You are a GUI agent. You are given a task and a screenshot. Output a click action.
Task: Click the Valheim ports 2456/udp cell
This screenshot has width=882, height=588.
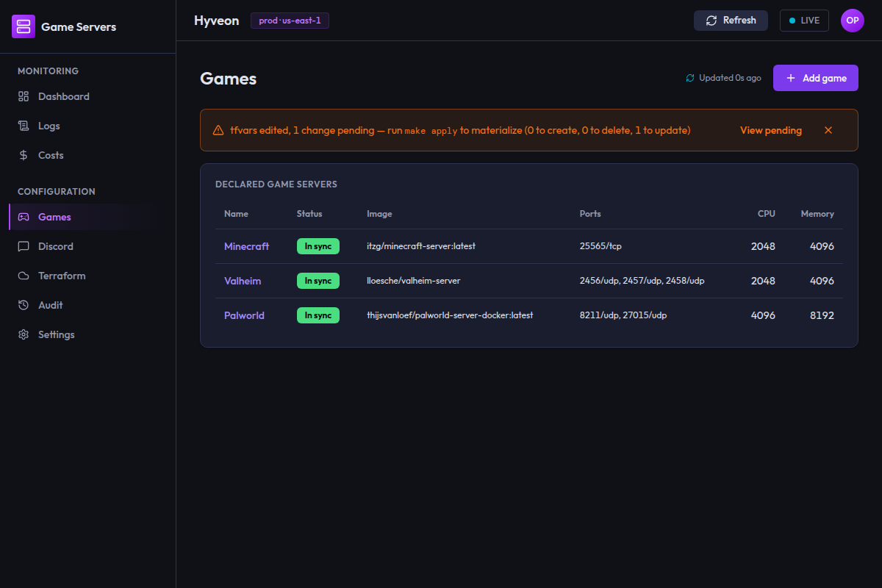pyautogui.click(x=642, y=281)
